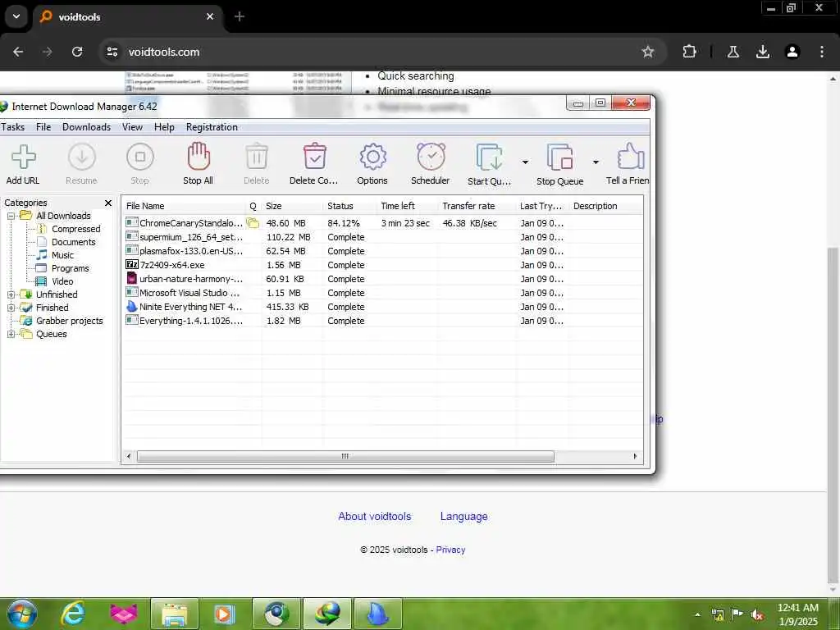840x630 pixels.
Task: Open the browser downloads icon
Action: coord(763,52)
